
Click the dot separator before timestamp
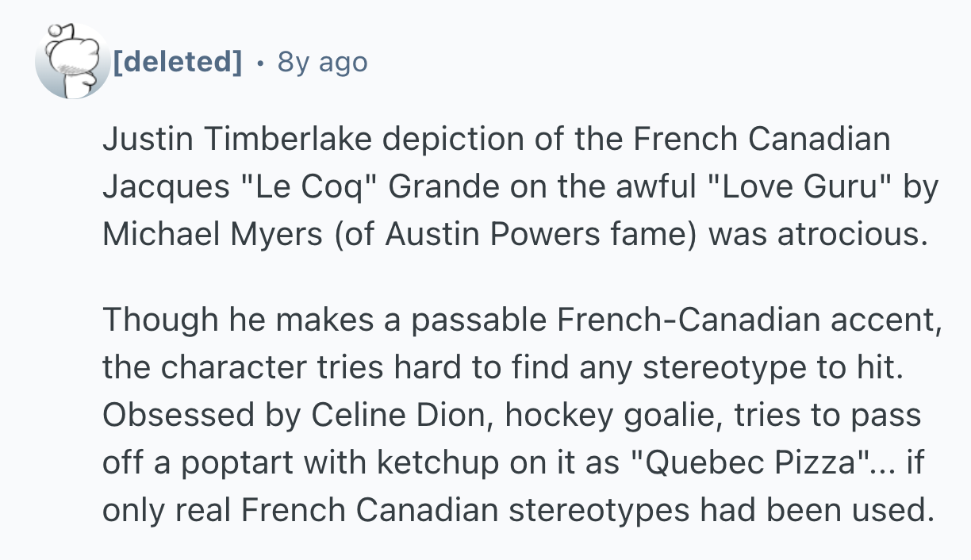260,62
